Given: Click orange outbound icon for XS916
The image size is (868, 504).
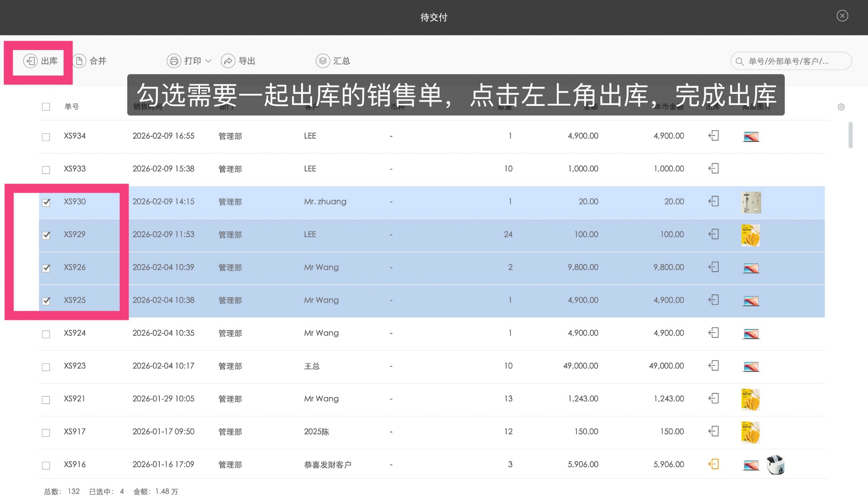Looking at the screenshot, I should coord(713,464).
